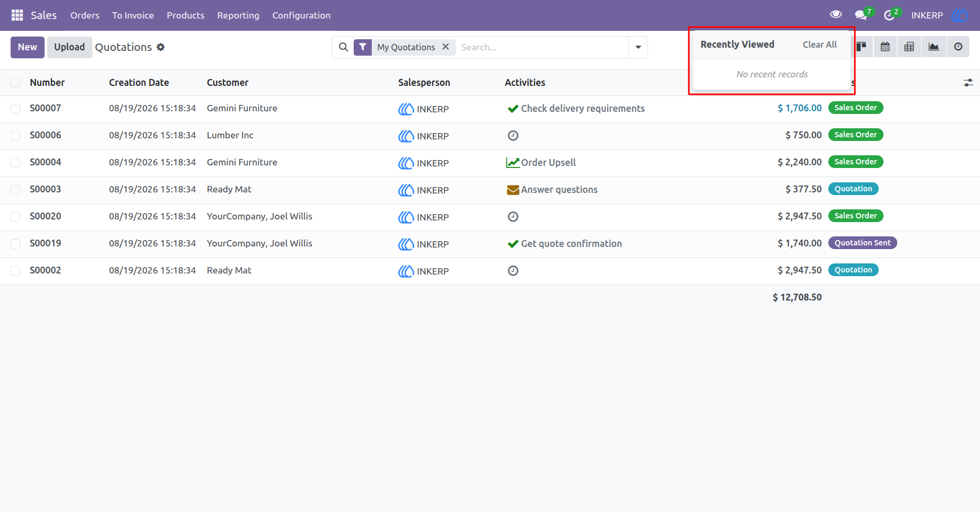Tick the checkbox for S00006
Viewport: 980px width, 512px height.
click(15, 136)
